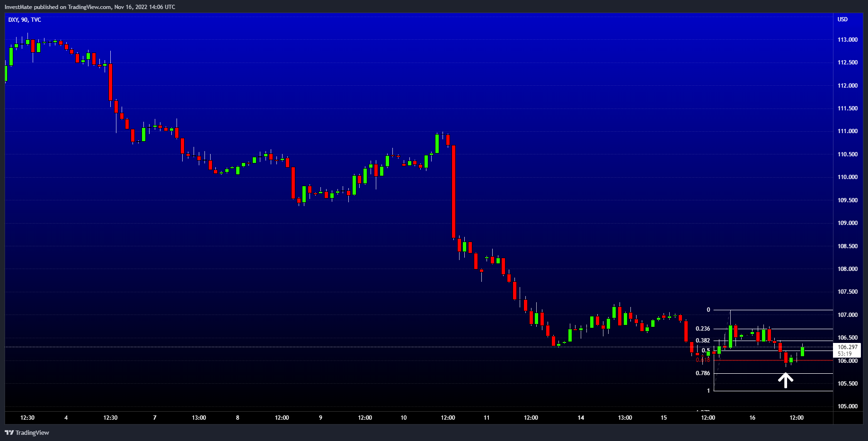
Task: Click the bar countdown timer 53:19
Action: (844, 354)
